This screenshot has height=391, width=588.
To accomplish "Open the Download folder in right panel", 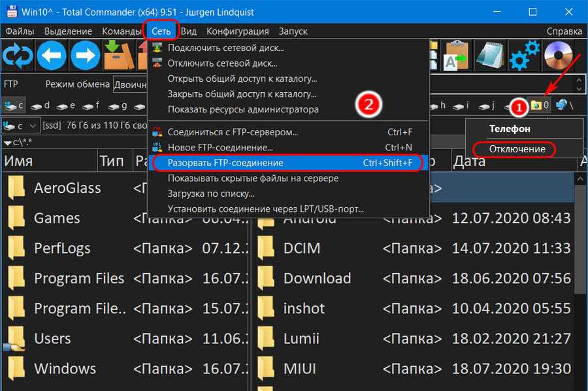I will pyautogui.click(x=317, y=278).
